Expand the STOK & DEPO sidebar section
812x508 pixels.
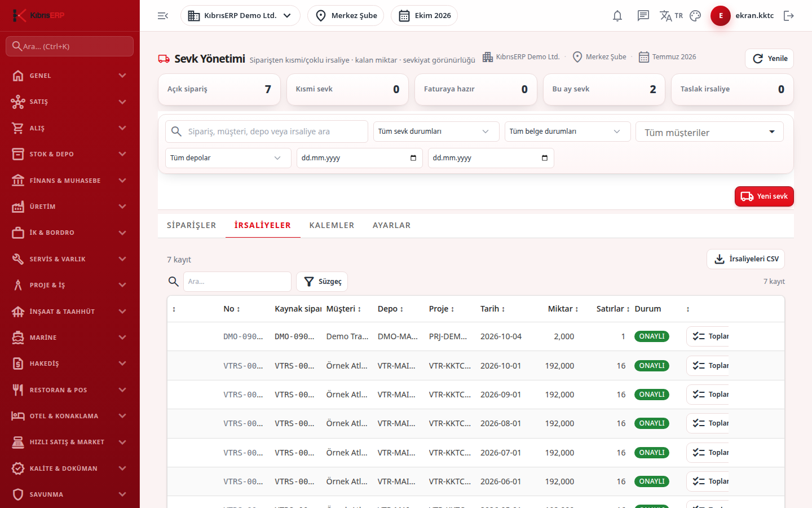(70, 154)
